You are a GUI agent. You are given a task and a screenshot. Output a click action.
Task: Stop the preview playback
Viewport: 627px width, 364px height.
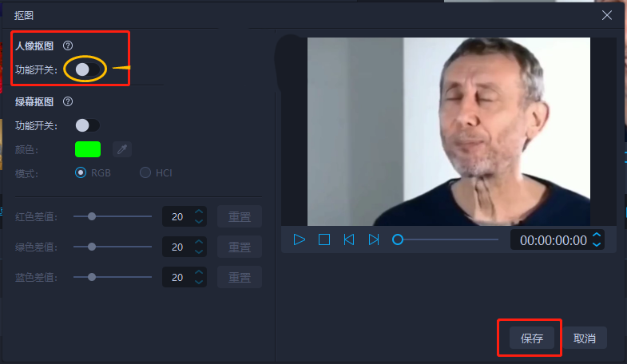click(324, 239)
